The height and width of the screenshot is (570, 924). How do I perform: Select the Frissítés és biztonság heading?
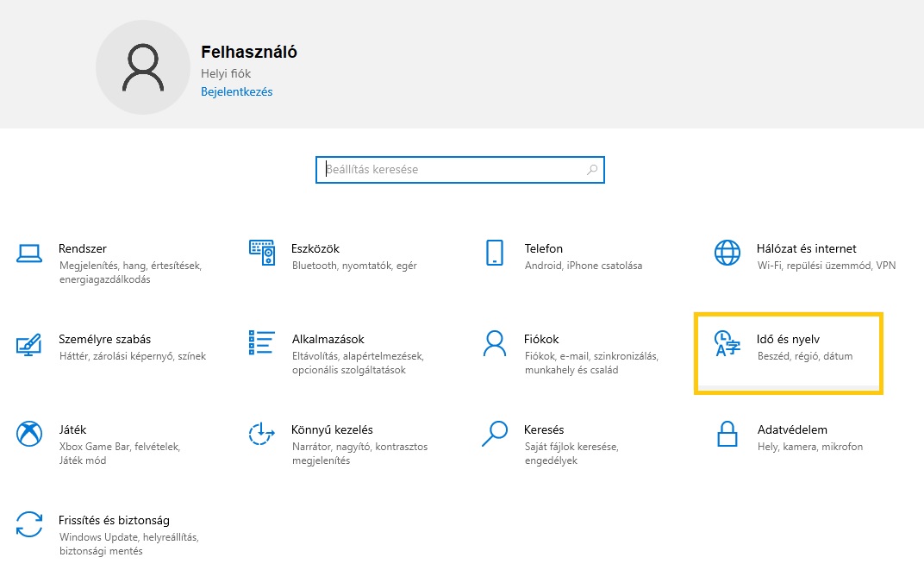coord(114,520)
